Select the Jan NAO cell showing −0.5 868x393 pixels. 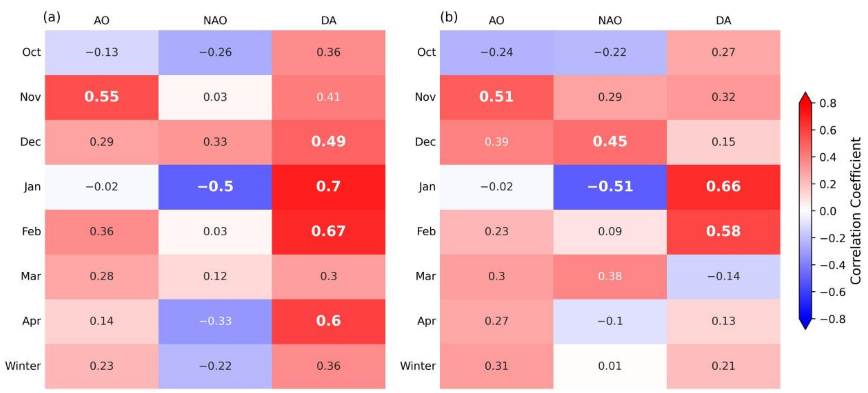pos(215,187)
